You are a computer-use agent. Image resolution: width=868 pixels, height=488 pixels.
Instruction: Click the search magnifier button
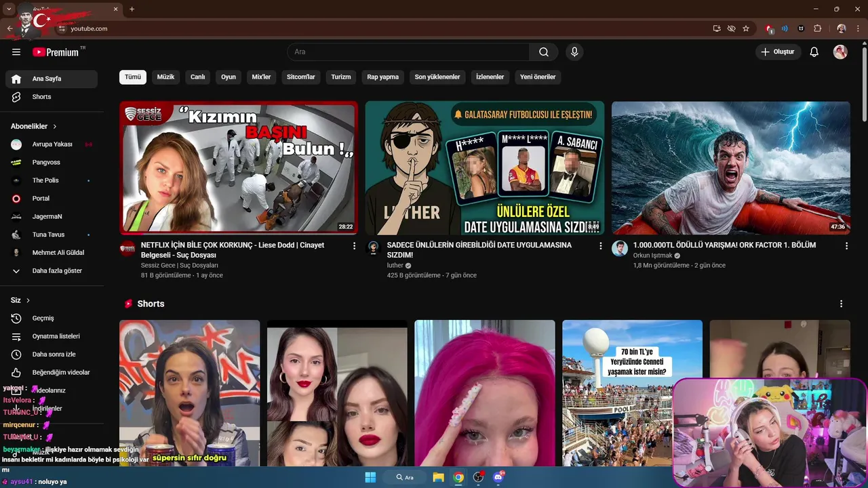(544, 52)
